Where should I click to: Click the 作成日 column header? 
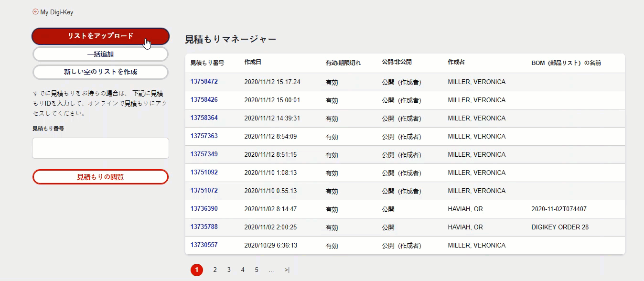pos(253,62)
